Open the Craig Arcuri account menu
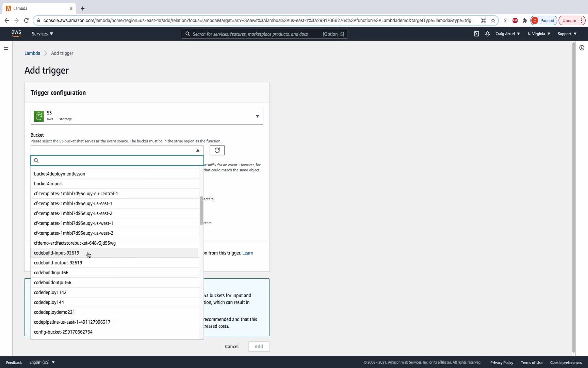The height and width of the screenshot is (368, 588). click(x=508, y=34)
